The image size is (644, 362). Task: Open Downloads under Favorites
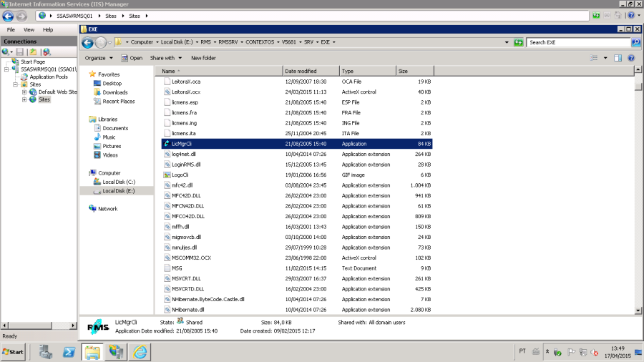tap(115, 92)
